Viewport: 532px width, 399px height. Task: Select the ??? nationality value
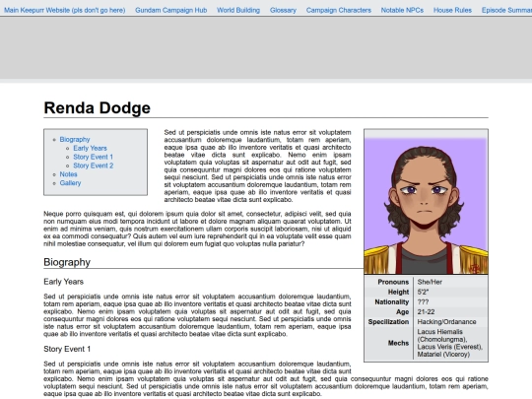coord(423,302)
